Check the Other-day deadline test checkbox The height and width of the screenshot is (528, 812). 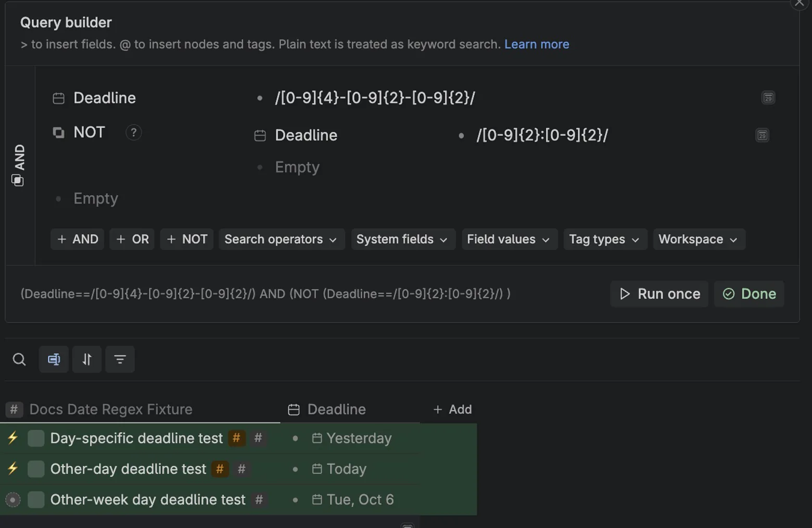[x=36, y=469]
